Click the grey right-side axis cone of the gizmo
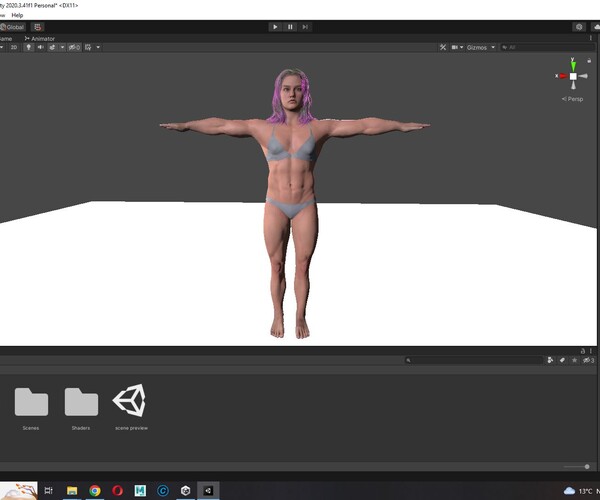Screen dimensions: 600x500 click(x=583, y=76)
